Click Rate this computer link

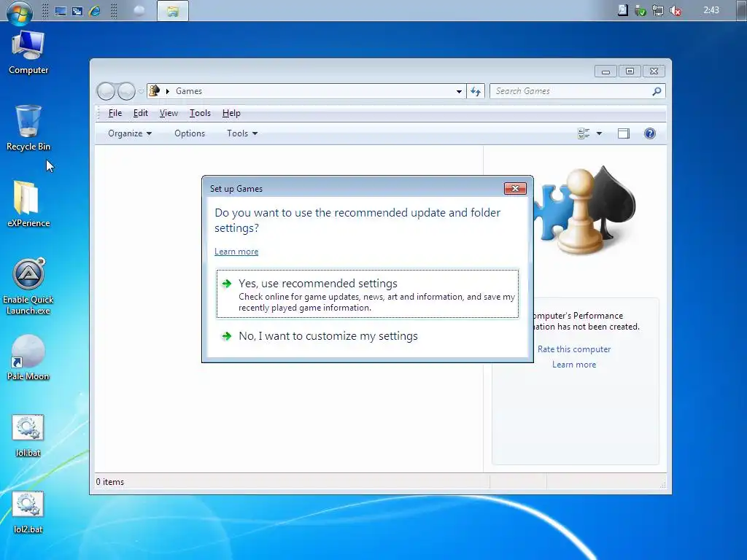click(x=574, y=349)
